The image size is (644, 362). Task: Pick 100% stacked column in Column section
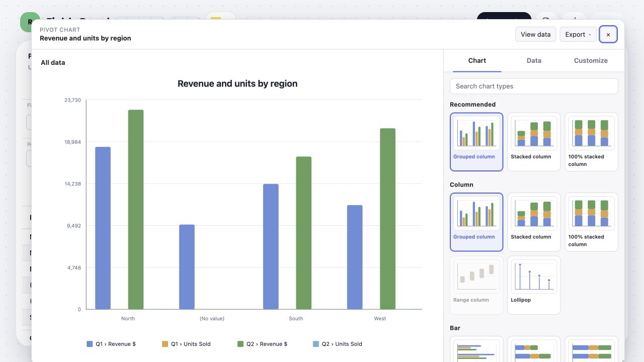click(x=591, y=222)
